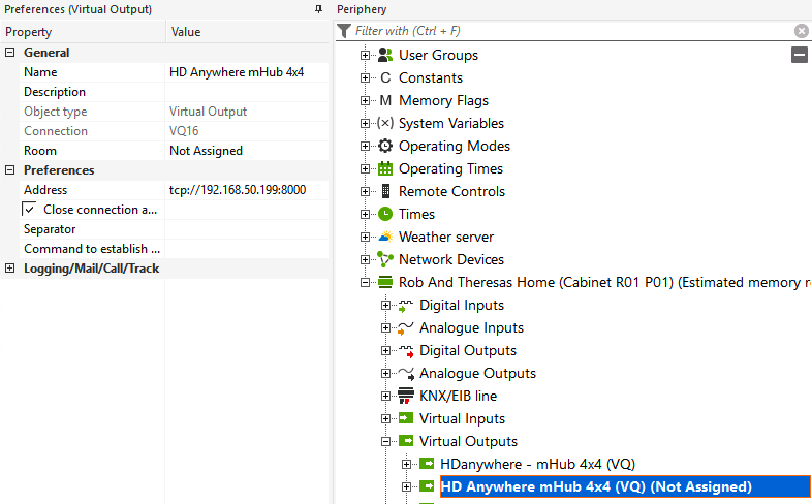Image resolution: width=812 pixels, height=504 pixels.
Task: Click the Remote Controls icon
Action: click(x=385, y=191)
